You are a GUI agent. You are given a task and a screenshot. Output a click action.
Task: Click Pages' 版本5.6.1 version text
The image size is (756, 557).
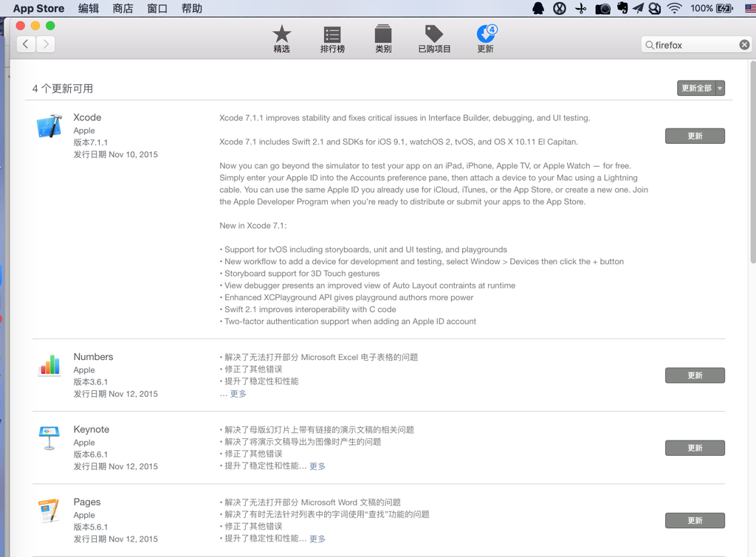91,527
